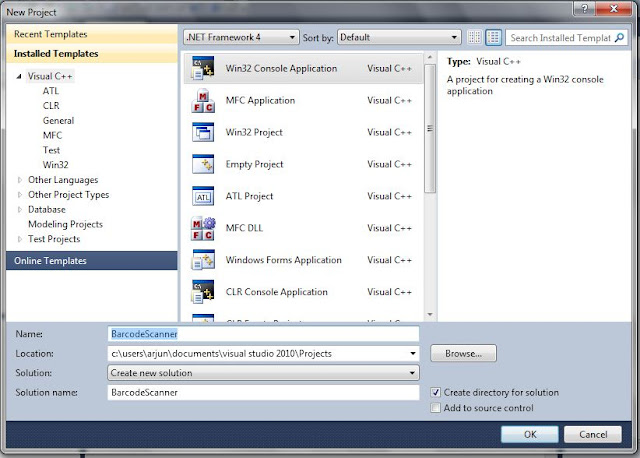Open Recent Templates section
Screen dimensions: 640x458
pos(92,34)
